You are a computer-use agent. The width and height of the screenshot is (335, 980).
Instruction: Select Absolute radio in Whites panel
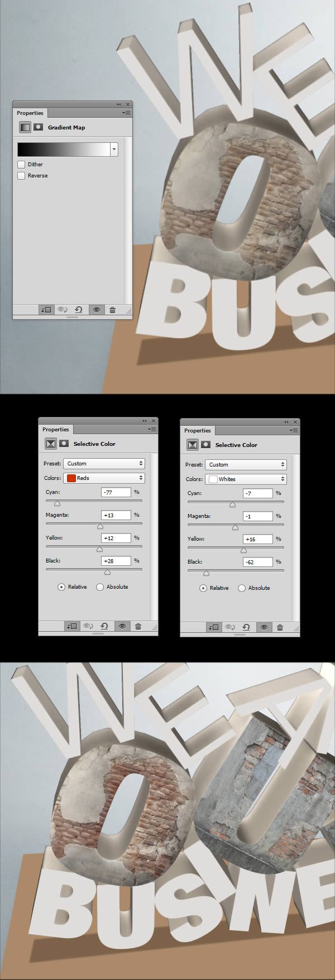[242, 588]
